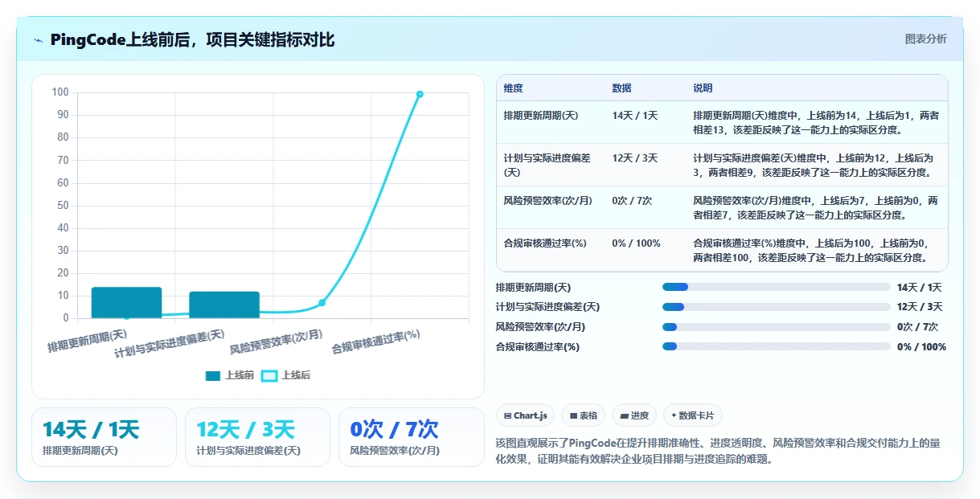Click the description text with 两者相差13

pos(815,123)
